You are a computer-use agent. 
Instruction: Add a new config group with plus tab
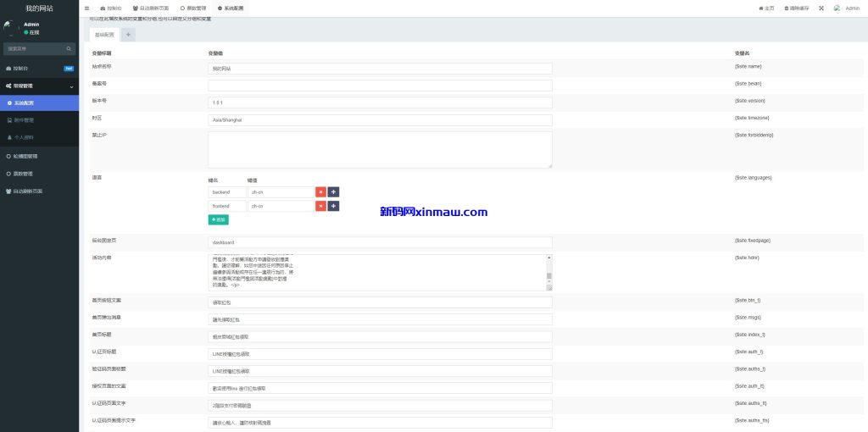tap(128, 35)
